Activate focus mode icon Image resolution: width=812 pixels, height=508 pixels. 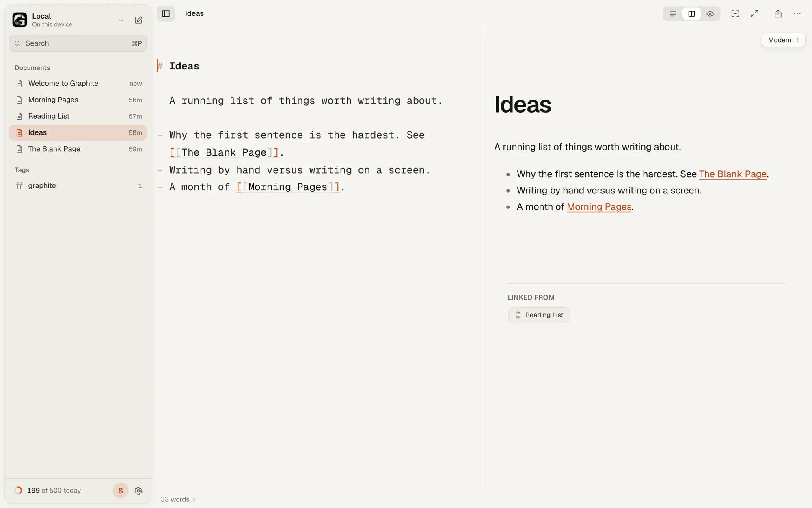tap(735, 14)
